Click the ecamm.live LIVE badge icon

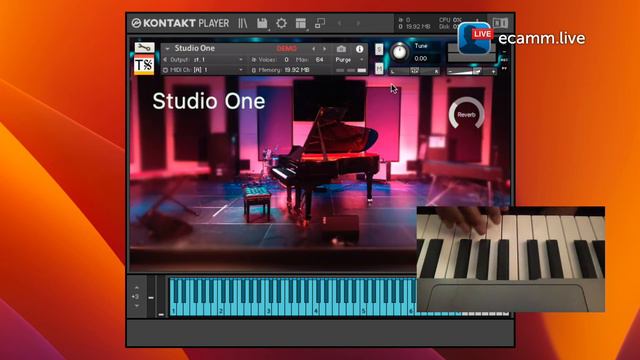coord(475,38)
